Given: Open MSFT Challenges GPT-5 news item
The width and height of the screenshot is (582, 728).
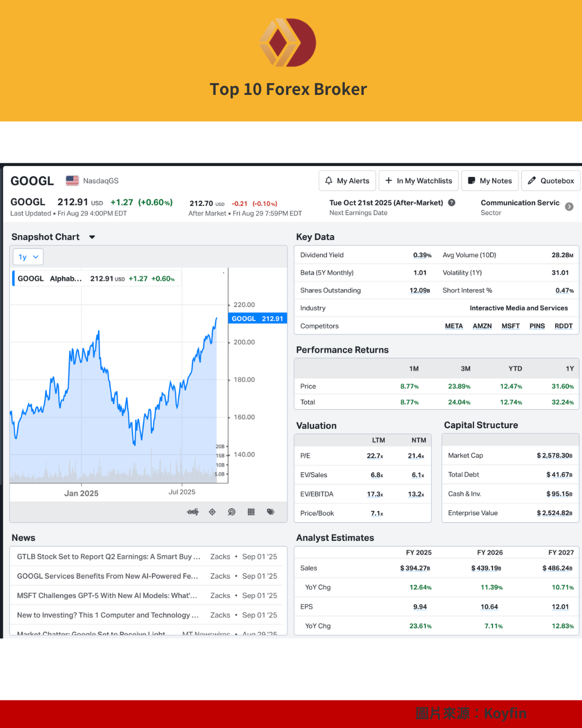Looking at the screenshot, I should coord(148,595).
